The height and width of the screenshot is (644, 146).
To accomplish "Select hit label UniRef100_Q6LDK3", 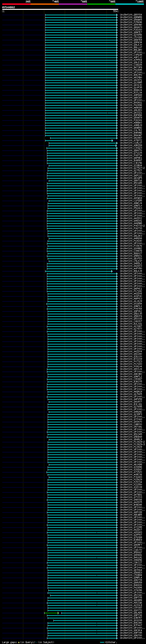I will [x=131, y=236].
